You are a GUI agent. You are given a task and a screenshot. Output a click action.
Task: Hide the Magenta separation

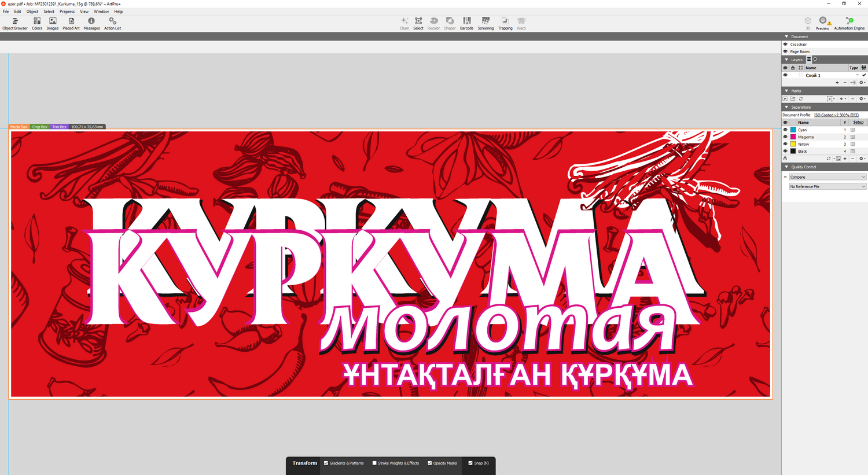pos(785,137)
